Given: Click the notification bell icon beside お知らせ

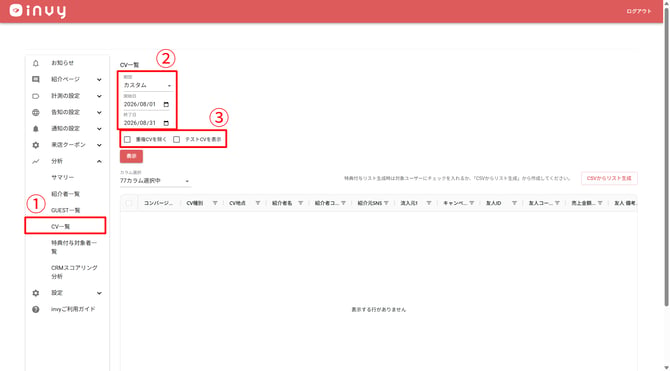Looking at the screenshot, I should 36,63.
